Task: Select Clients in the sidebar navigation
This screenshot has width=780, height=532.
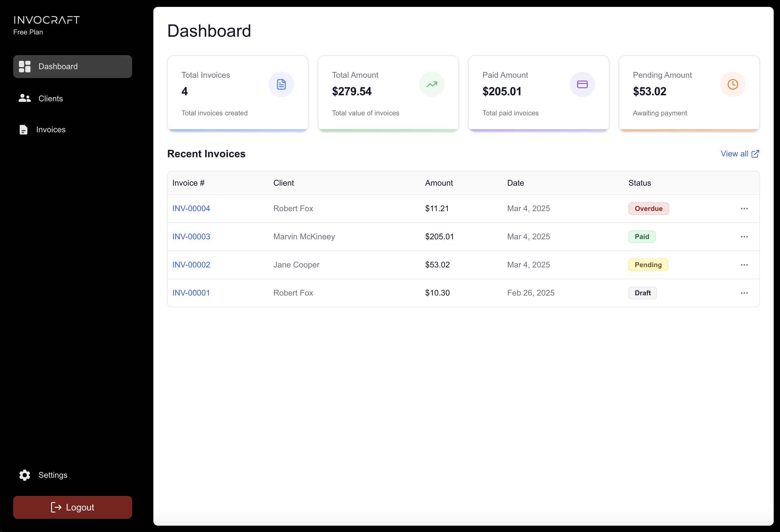Action: click(x=51, y=98)
